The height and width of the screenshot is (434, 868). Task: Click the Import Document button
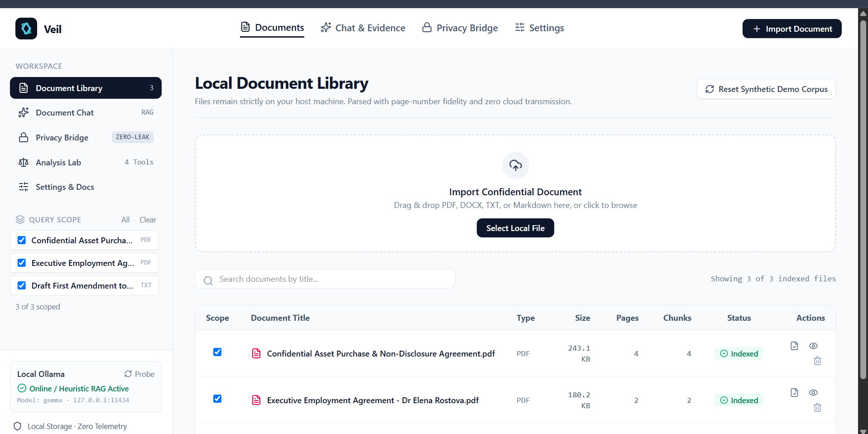(792, 29)
